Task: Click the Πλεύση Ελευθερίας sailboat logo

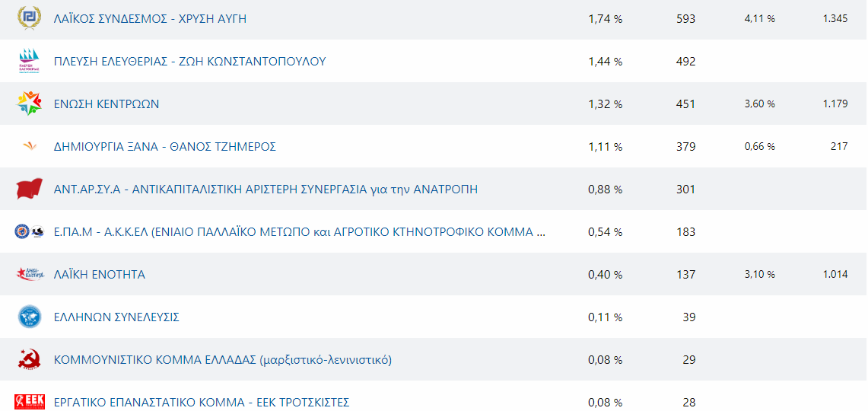Action: coord(30,61)
